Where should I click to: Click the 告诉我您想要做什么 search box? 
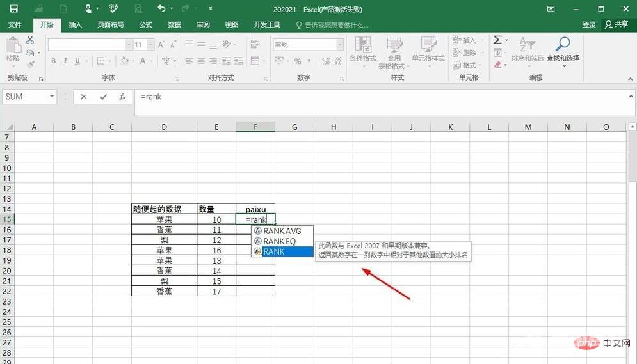click(x=332, y=25)
